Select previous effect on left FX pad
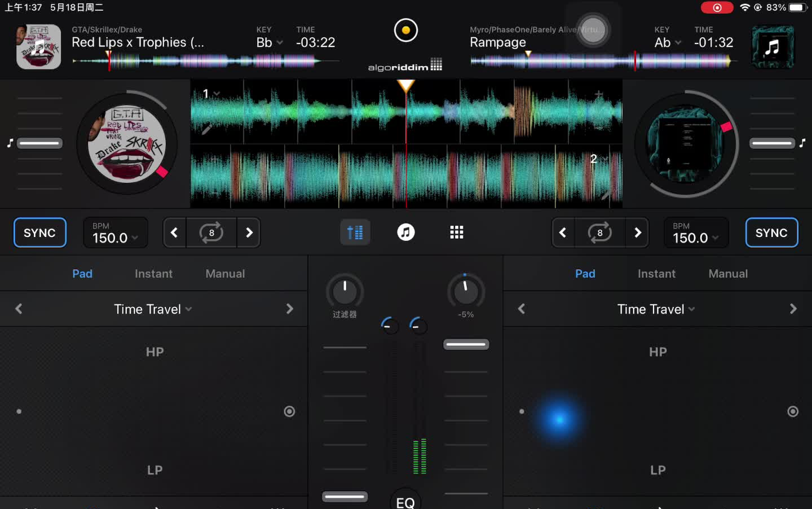 click(19, 309)
